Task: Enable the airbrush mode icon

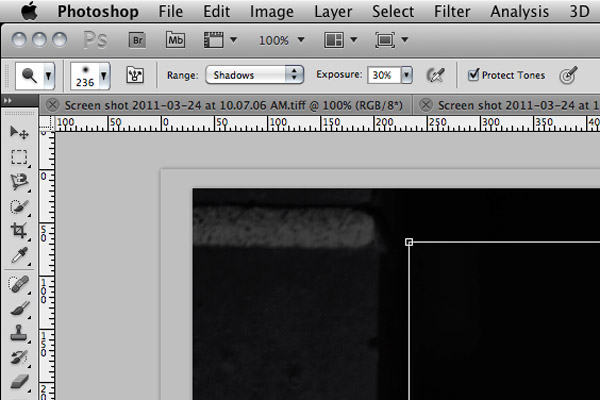Action: point(435,75)
